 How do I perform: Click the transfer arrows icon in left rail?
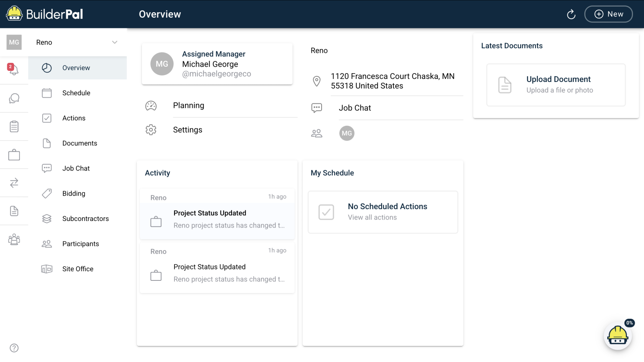[x=14, y=183]
